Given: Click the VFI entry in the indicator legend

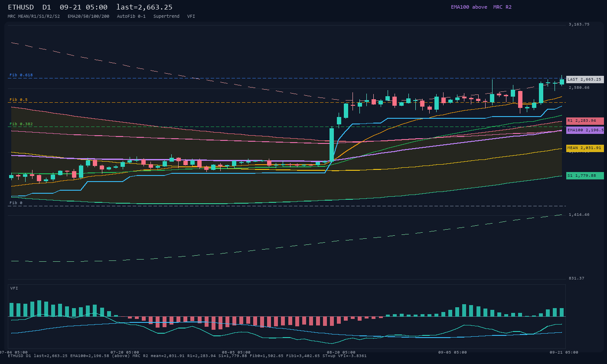Looking at the screenshot, I should [191, 16].
